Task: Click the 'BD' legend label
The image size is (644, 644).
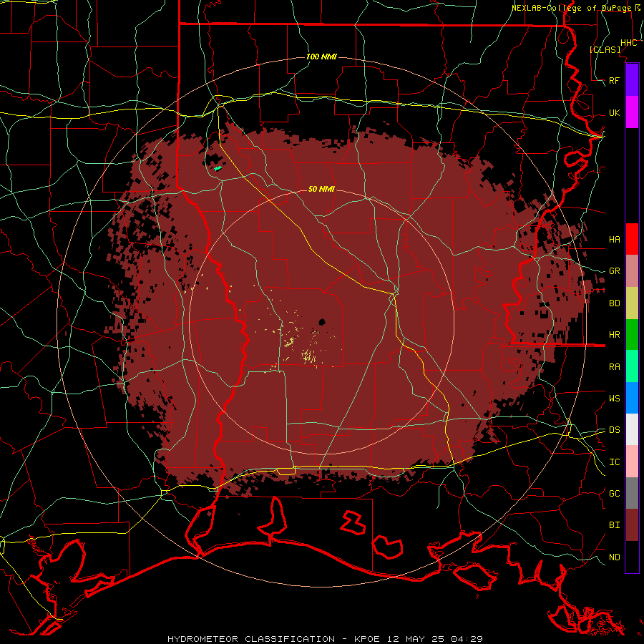Action: 615,303
